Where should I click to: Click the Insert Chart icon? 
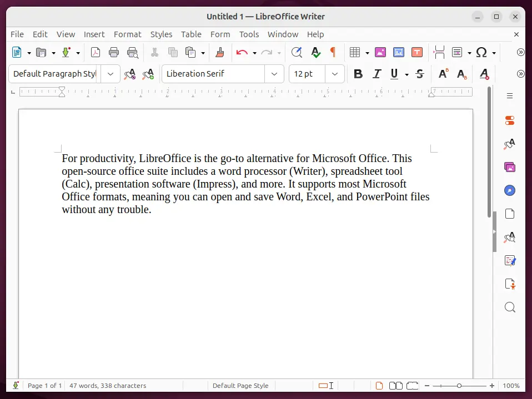pyautogui.click(x=399, y=53)
